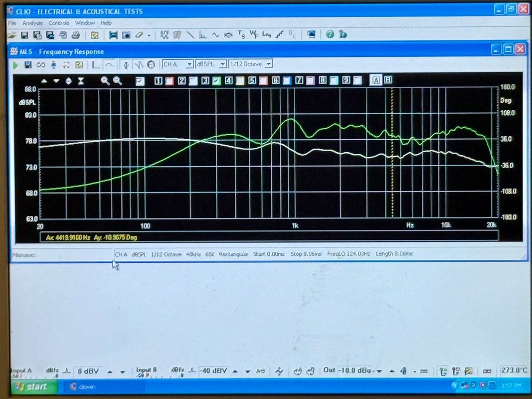
Task: Decrease Input B gain down arrow
Action: pos(248,372)
